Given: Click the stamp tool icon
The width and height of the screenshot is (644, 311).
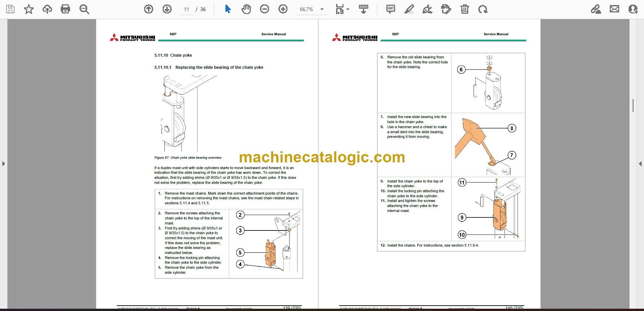Looking at the screenshot, I should click(x=446, y=9).
